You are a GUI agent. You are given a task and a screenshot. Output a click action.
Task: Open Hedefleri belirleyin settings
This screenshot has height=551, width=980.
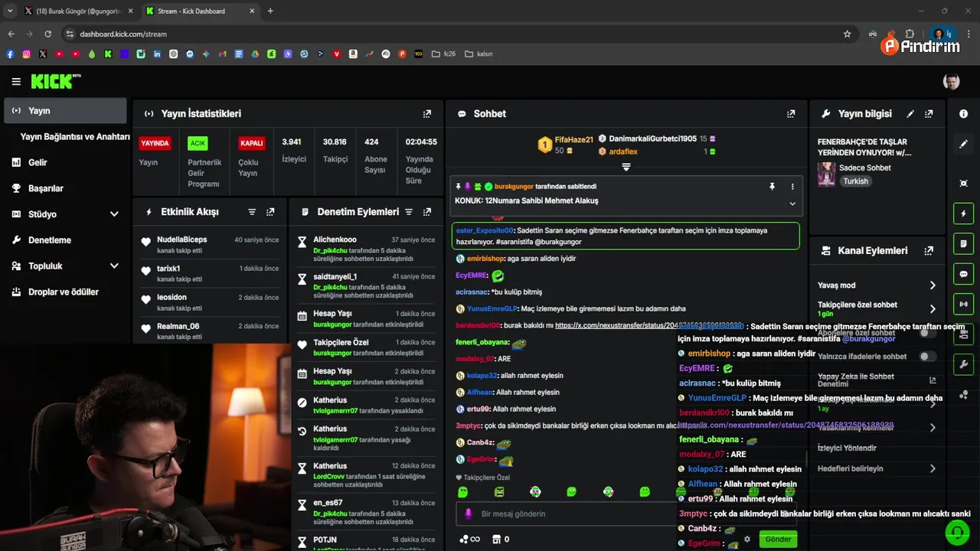[x=933, y=468]
